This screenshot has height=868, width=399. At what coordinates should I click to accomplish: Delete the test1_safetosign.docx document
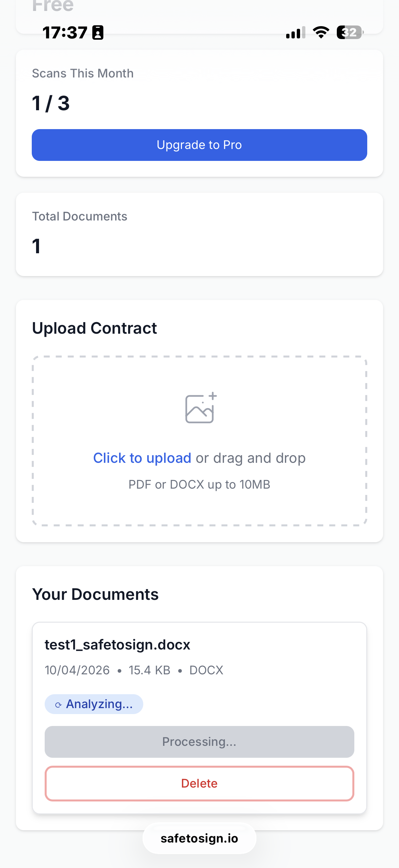tap(199, 784)
